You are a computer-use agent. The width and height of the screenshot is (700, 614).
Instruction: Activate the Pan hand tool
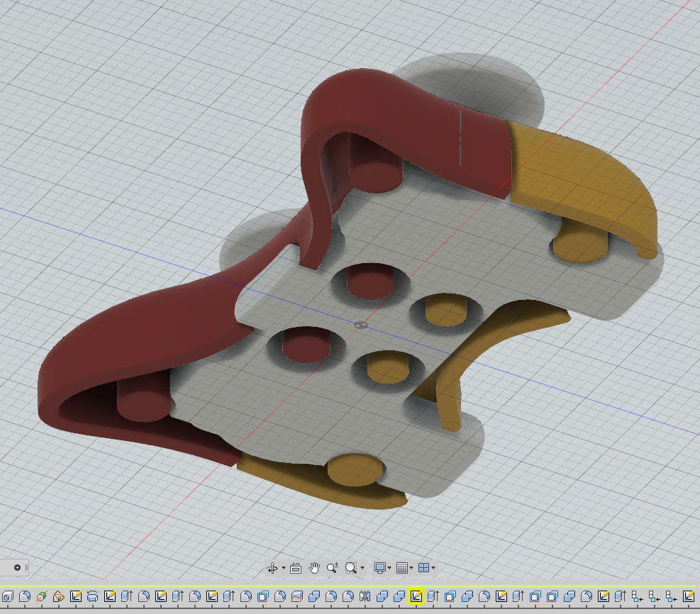point(314,568)
